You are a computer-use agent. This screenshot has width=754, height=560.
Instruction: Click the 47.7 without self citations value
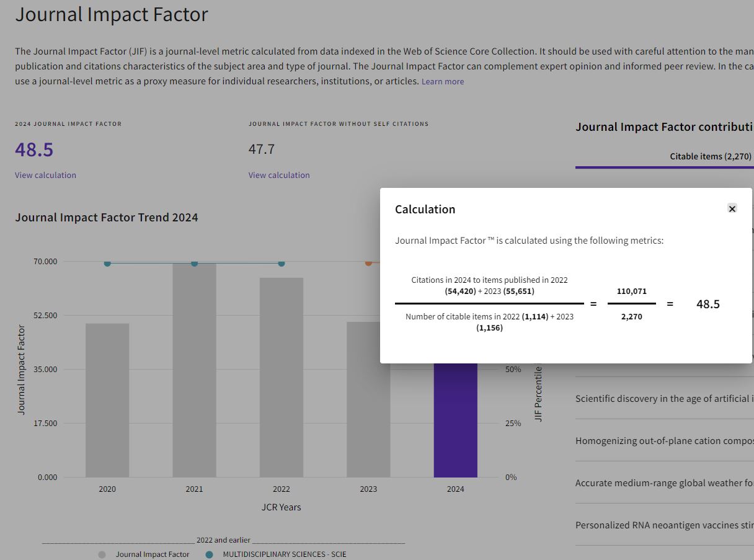pos(262,149)
